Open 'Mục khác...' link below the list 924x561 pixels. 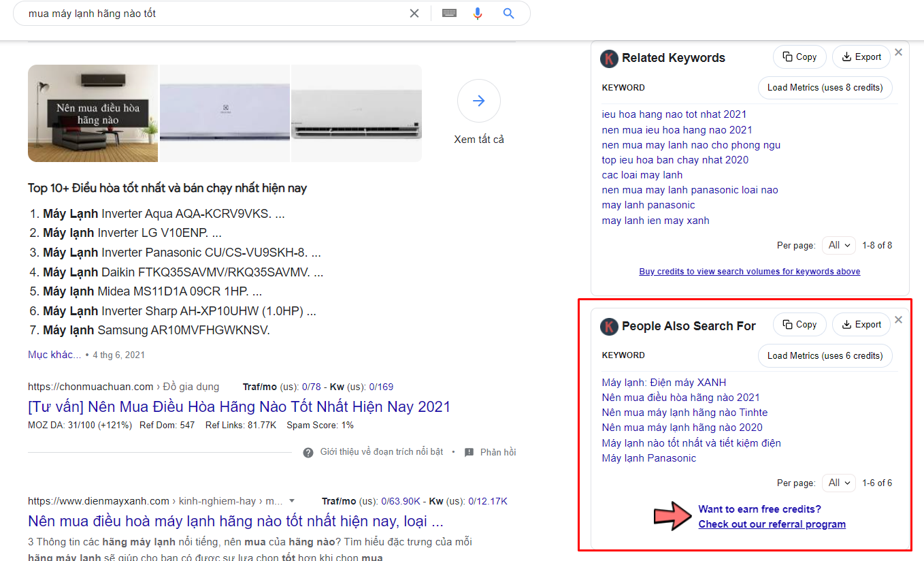[x=54, y=355]
